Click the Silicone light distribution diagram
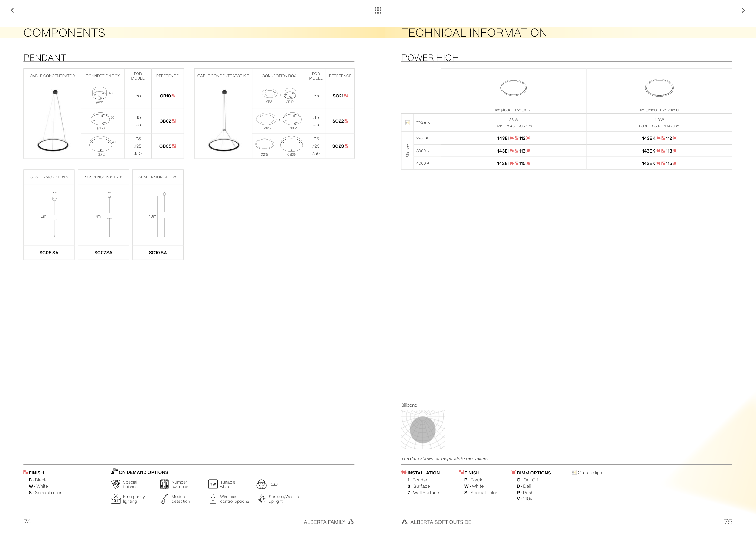 coord(423,430)
